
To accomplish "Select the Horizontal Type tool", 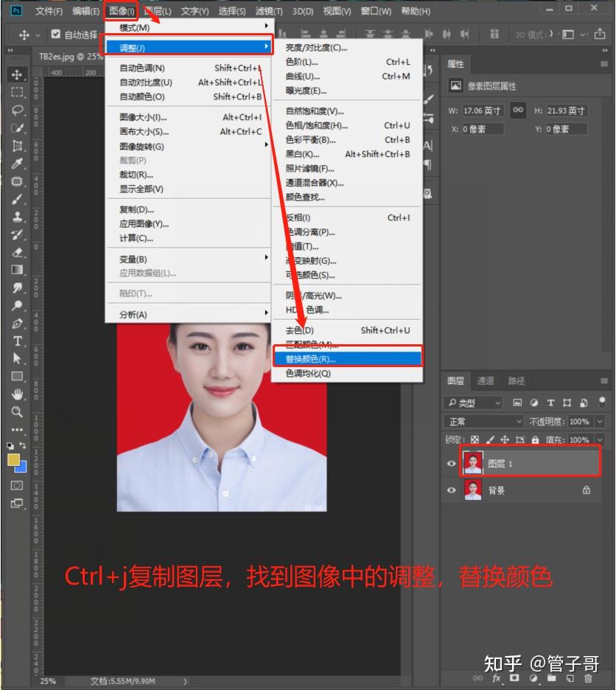I will (x=17, y=341).
